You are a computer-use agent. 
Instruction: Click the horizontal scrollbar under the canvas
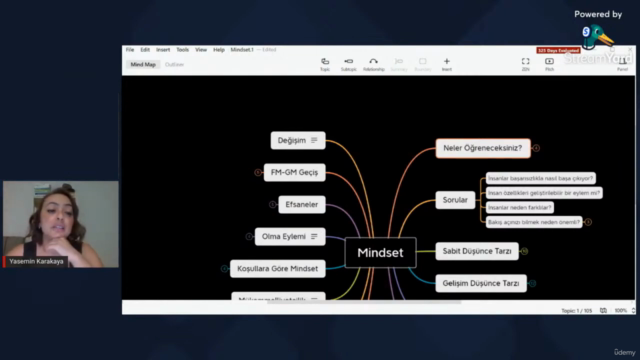[x=364, y=302]
